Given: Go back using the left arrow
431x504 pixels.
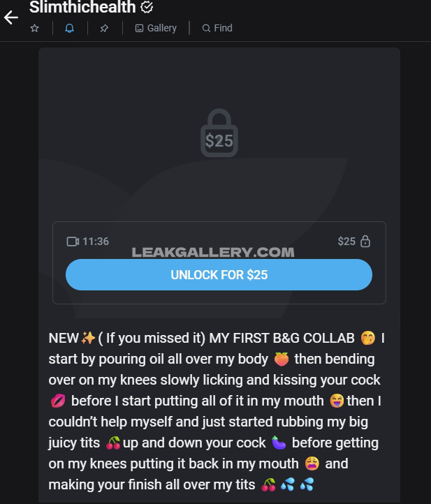Looking at the screenshot, I should point(11,17).
